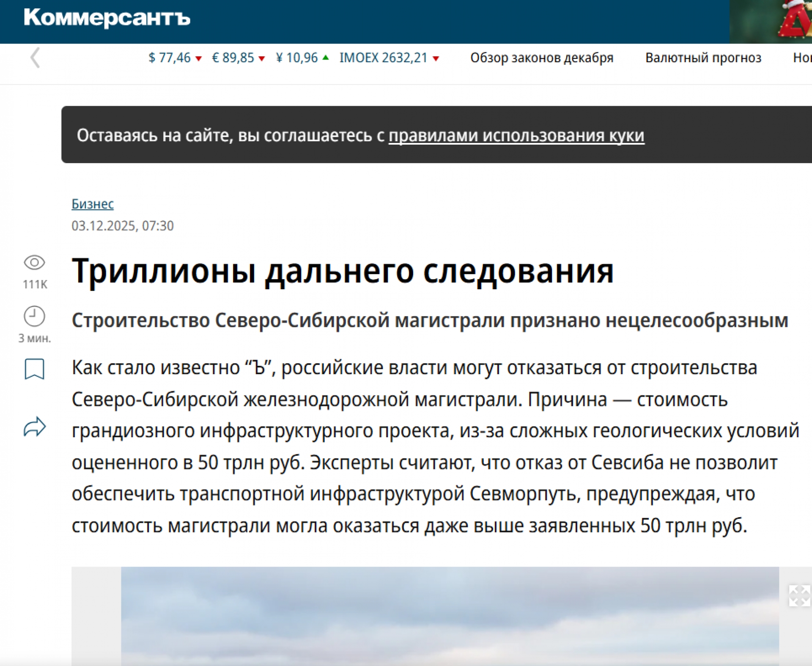Click the back chevron arrow in the ticker bar

35,58
